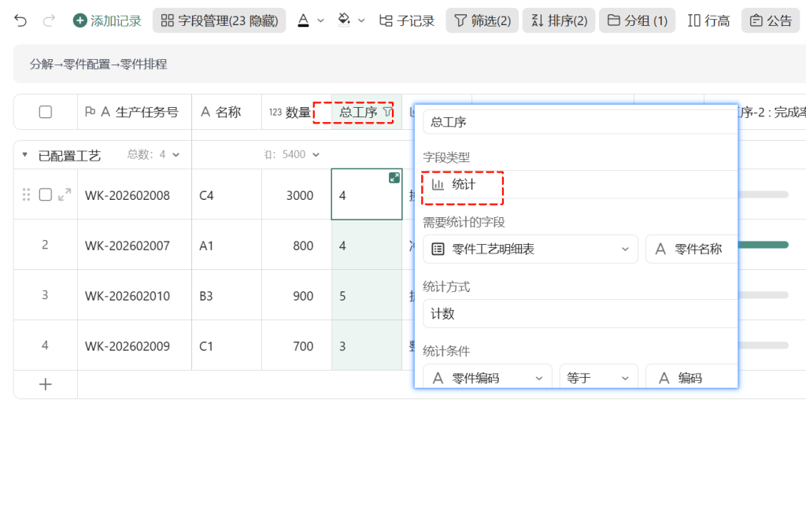The height and width of the screenshot is (532, 806).
Task: Select the name cell C1
Action: 227,346
